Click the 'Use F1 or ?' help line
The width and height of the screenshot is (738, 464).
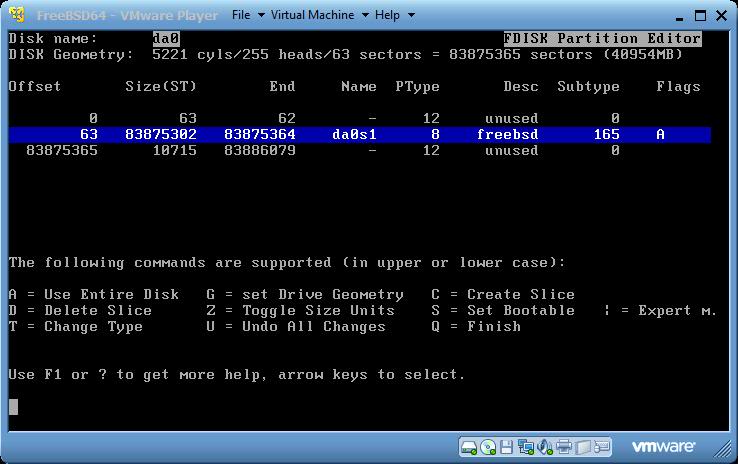(x=237, y=375)
